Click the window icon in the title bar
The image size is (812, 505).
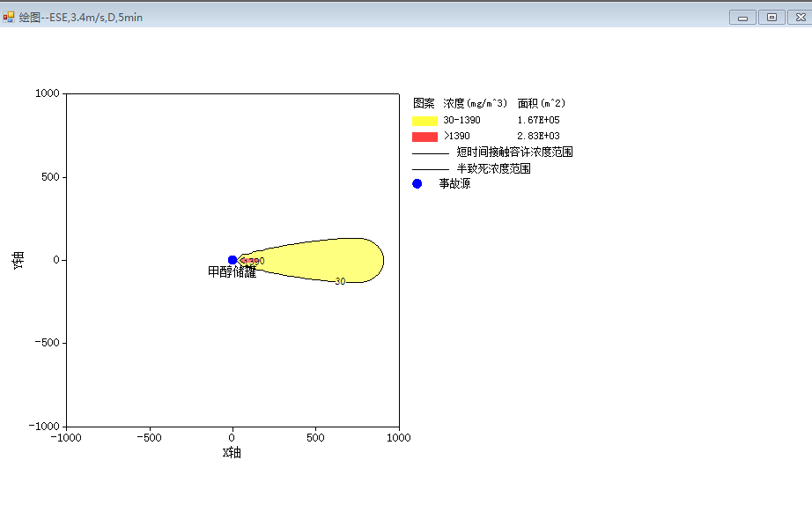point(8,17)
